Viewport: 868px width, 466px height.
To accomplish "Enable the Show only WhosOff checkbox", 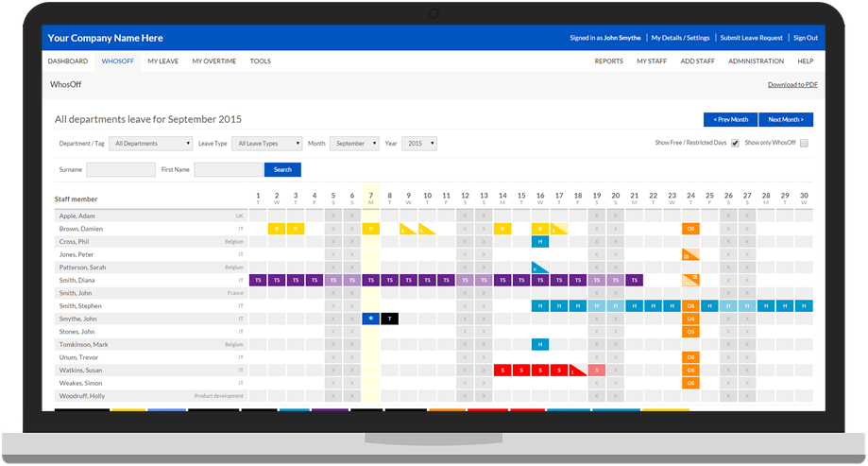I will (804, 143).
